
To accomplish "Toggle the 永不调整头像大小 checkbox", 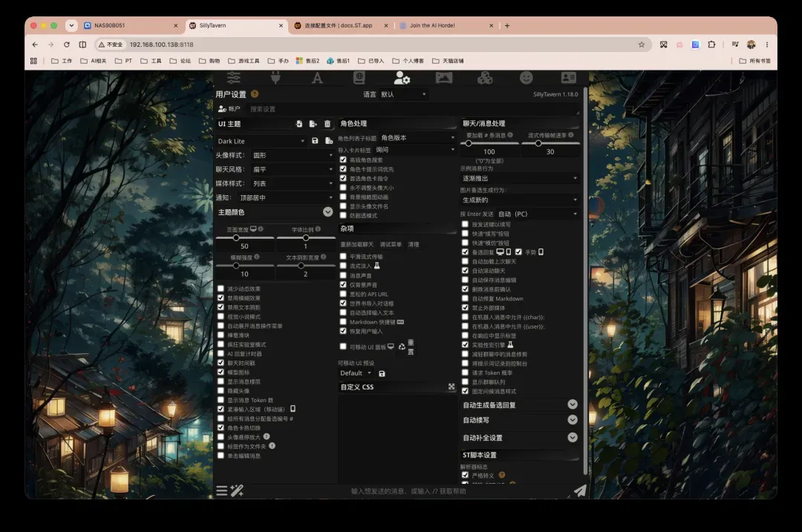I will [343, 188].
